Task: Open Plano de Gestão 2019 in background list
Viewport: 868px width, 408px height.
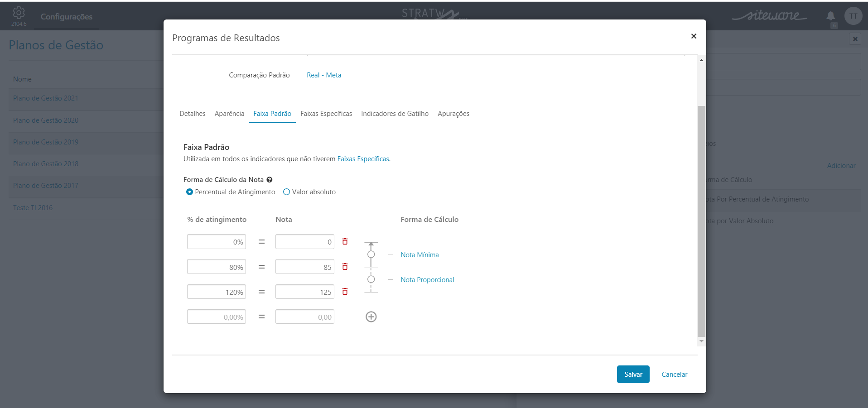Action: click(45, 142)
